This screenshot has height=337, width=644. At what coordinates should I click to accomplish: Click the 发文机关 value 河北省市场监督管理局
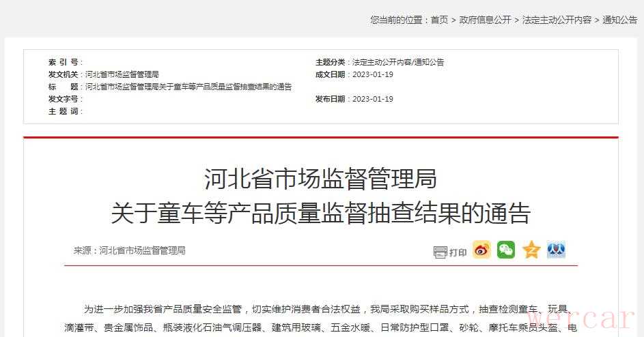[x=122, y=74]
